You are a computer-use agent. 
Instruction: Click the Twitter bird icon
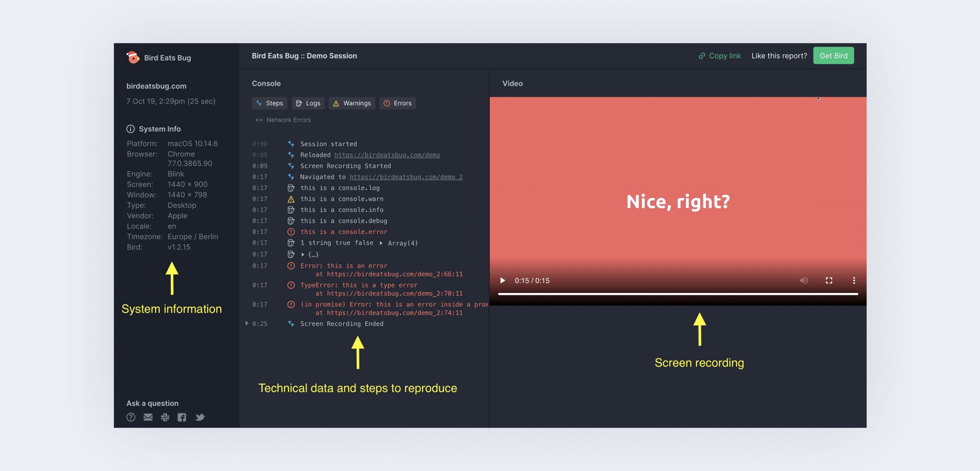tap(200, 417)
